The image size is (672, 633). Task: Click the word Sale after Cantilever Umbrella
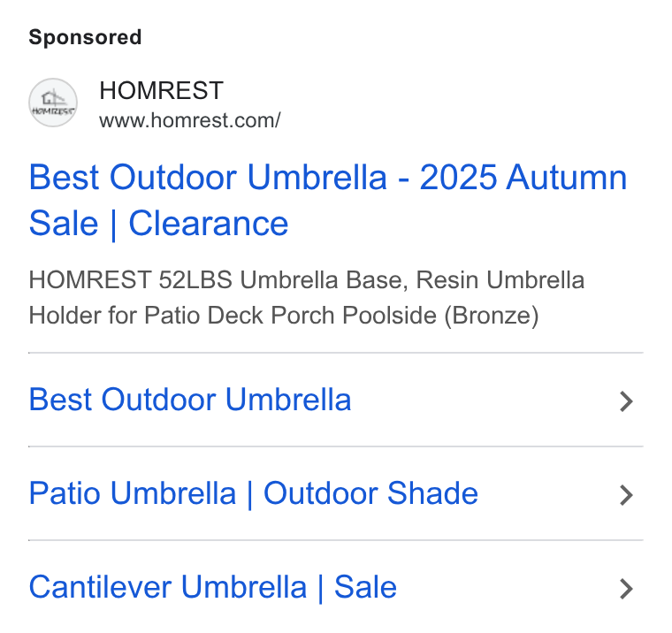click(x=365, y=587)
